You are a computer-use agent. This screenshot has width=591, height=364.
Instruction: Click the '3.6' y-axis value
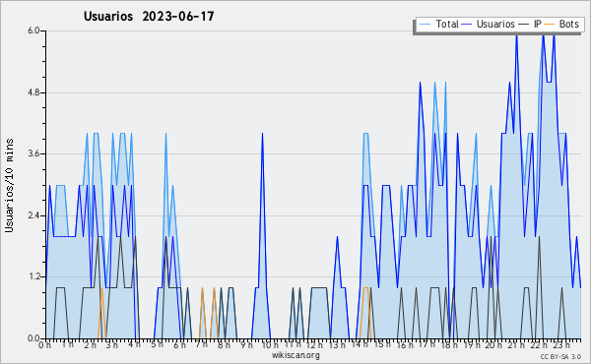33,153
